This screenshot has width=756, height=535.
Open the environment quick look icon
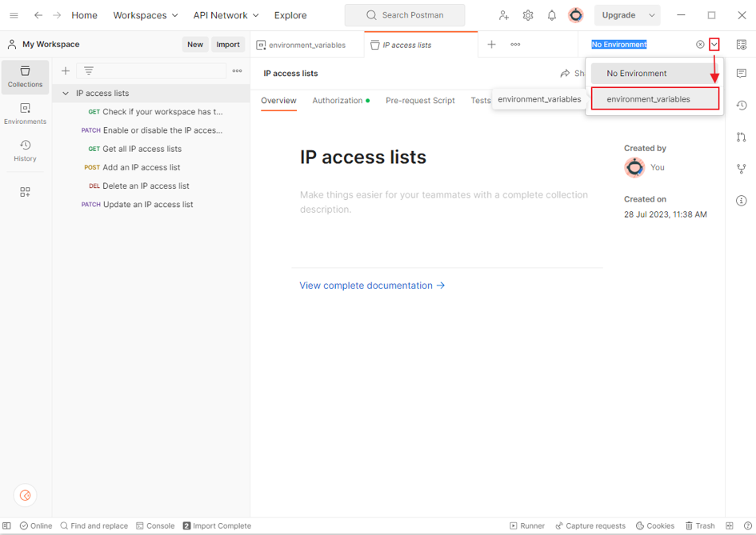pos(741,44)
